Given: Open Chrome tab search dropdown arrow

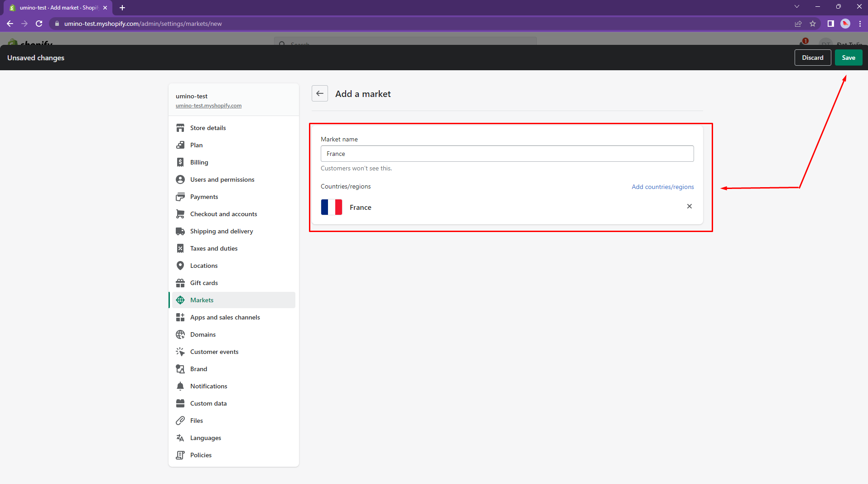Looking at the screenshot, I should click(x=796, y=7).
